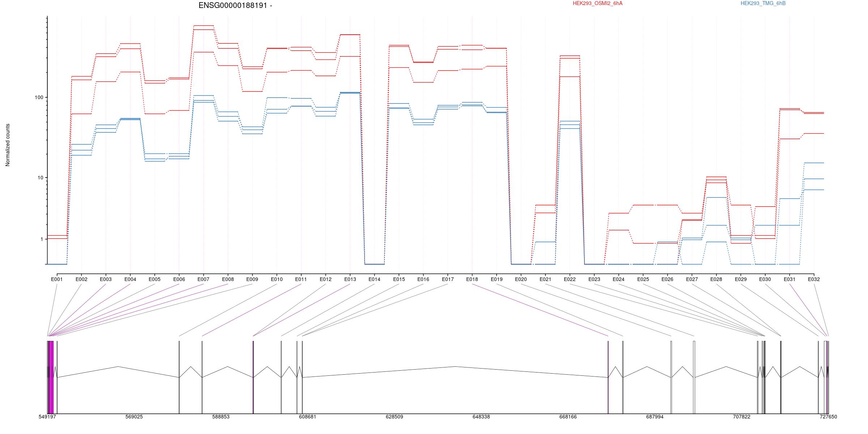Select exon label E002
This screenshot has height=434, width=868.
pos(81,279)
